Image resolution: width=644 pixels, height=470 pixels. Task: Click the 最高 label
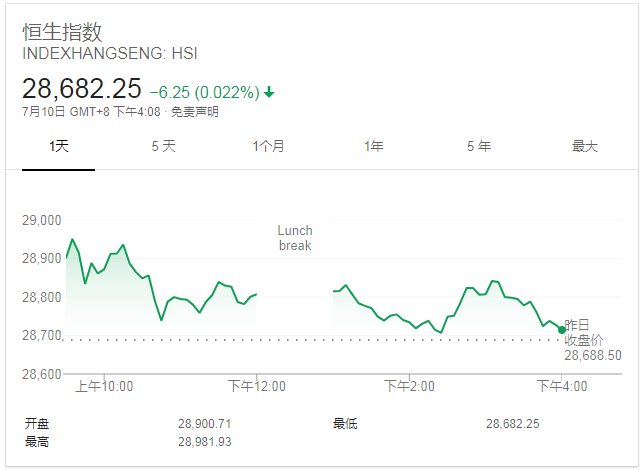click(x=37, y=442)
